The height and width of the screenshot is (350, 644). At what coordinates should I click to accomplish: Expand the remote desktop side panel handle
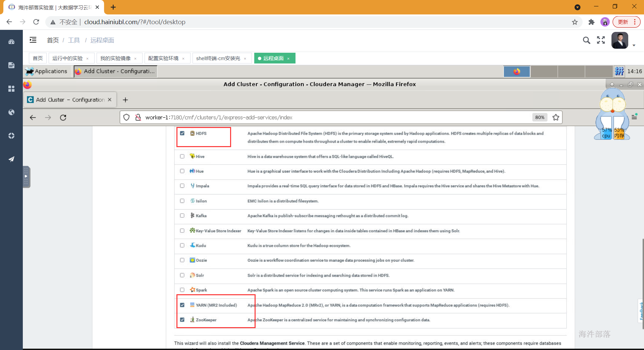[26, 177]
